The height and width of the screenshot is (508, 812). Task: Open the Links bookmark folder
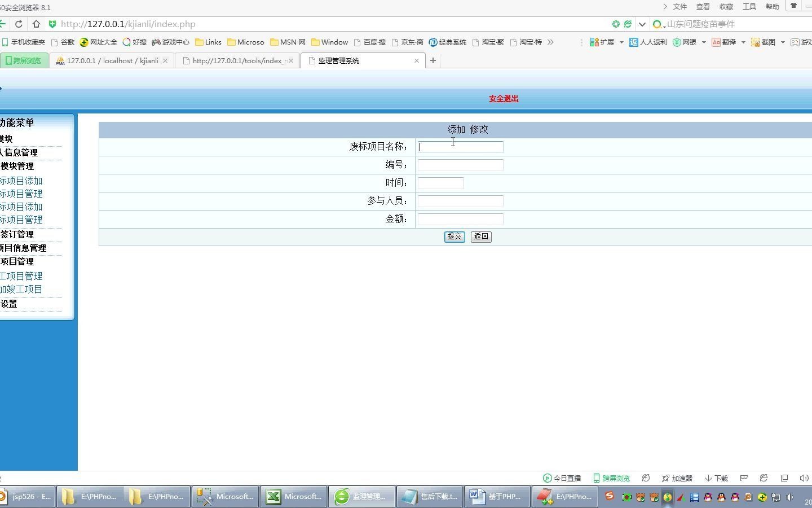[209, 42]
